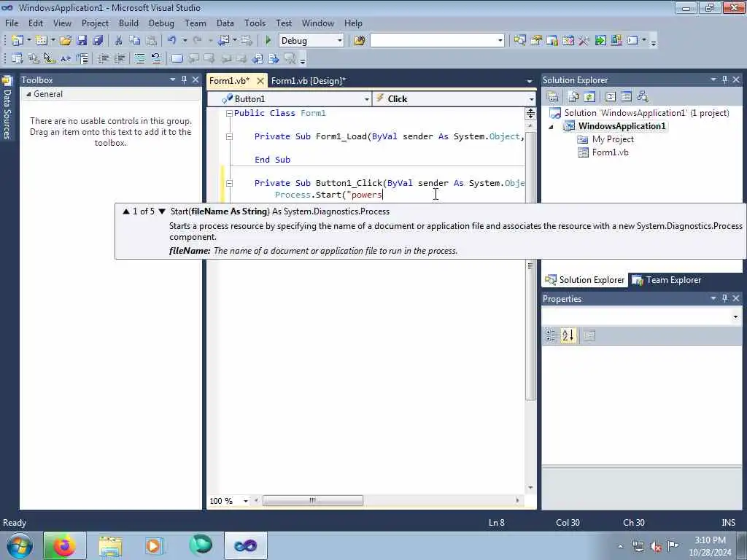Image resolution: width=747 pixels, height=560 pixels.
Task: Open the Click method name dropdown
Action: pos(531,99)
